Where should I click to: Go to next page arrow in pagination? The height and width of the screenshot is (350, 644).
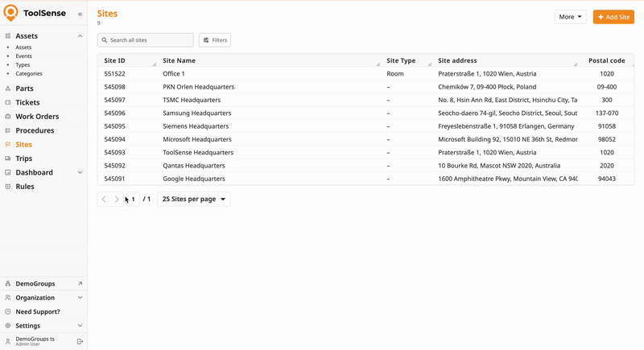click(117, 199)
